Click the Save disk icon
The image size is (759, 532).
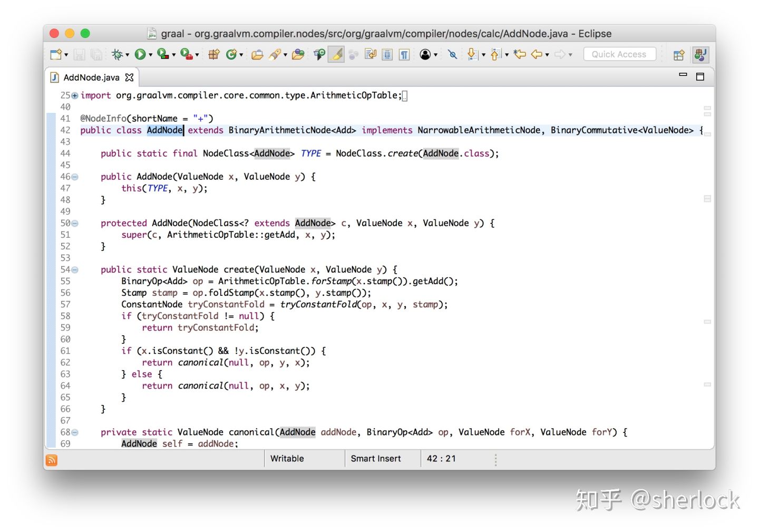point(79,54)
